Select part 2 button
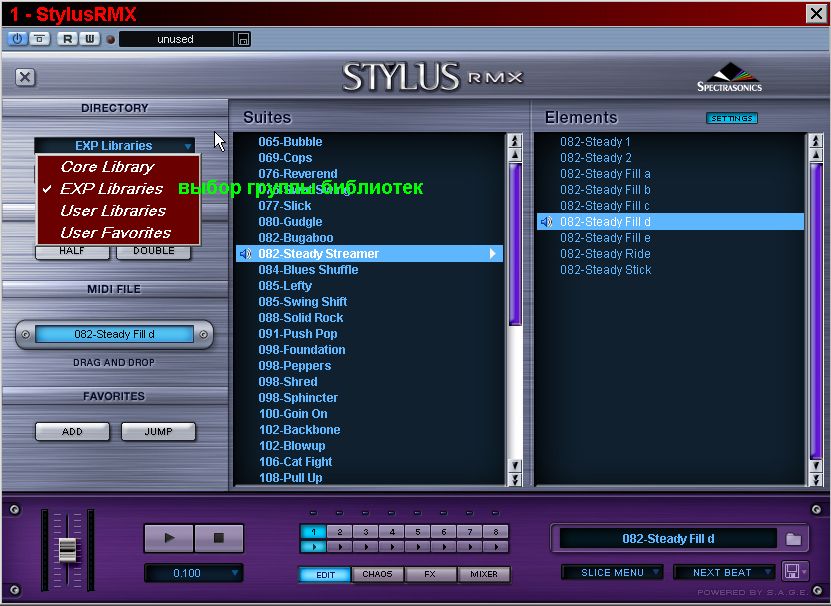Viewport: 831px width, 606px height. pyautogui.click(x=340, y=532)
